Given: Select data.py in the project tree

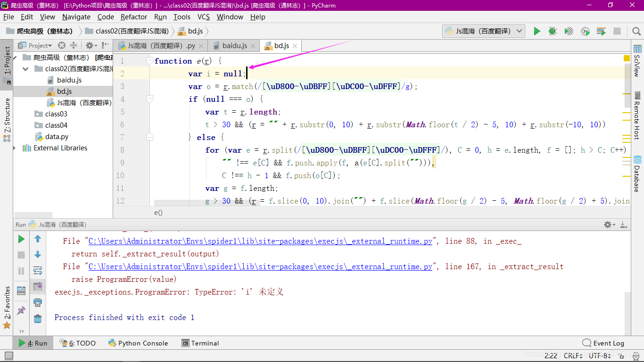Looking at the screenshot, I should (57, 137).
